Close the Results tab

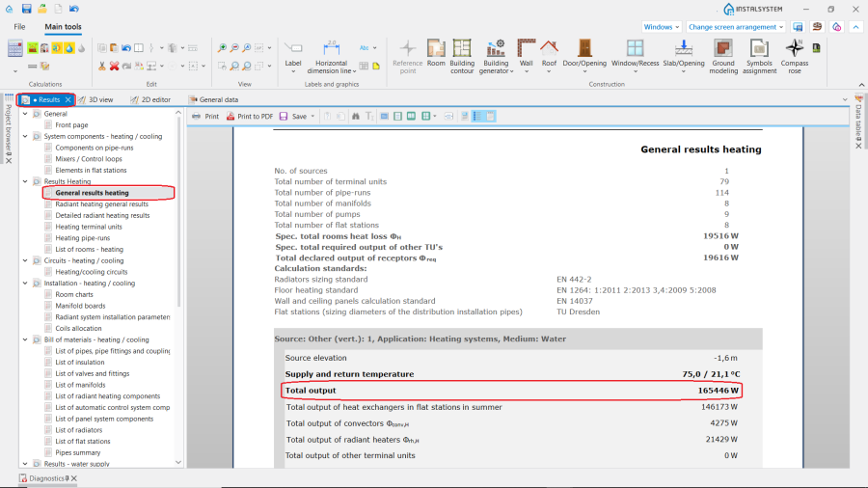click(x=68, y=99)
